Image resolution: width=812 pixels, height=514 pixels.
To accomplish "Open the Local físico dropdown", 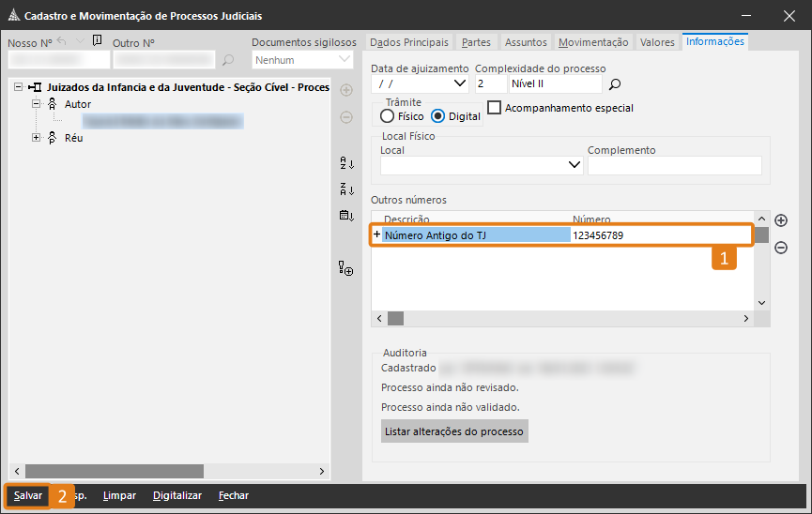I will pyautogui.click(x=575, y=166).
